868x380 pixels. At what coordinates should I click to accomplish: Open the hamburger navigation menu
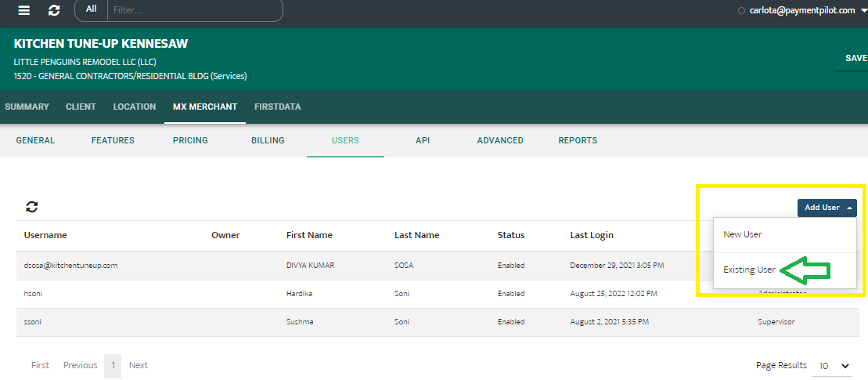(24, 10)
